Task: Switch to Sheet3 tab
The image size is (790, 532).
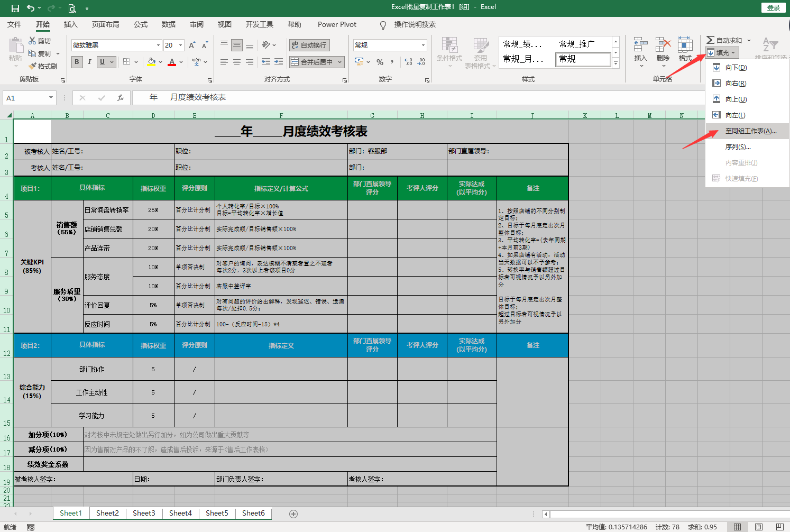Action: pos(144,513)
